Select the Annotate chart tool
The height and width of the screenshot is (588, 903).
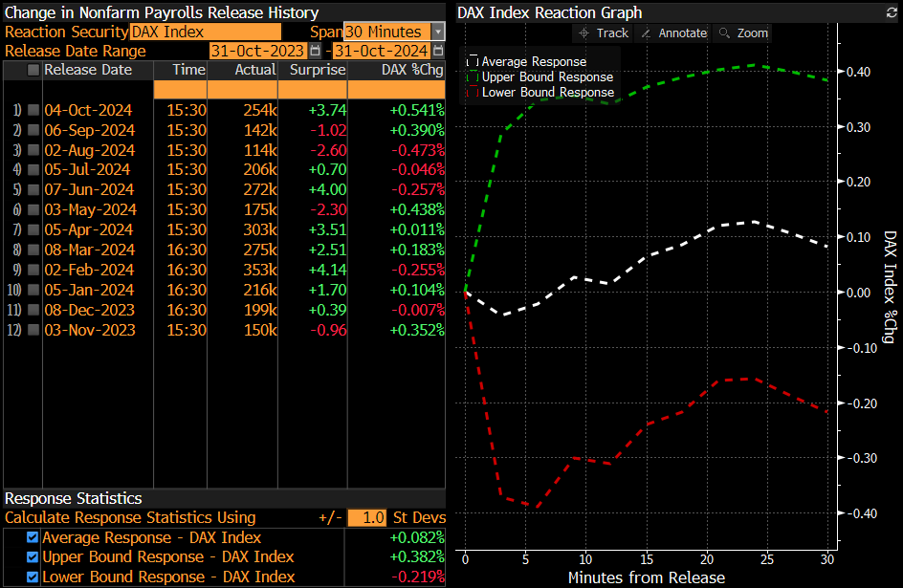click(673, 33)
